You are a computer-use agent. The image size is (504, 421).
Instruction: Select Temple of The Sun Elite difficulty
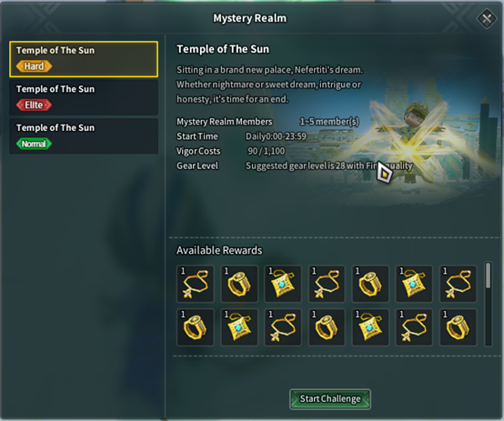84,97
